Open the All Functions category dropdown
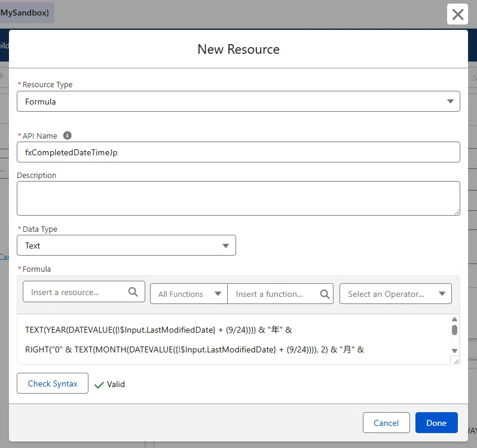The height and width of the screenshot is (448, 477). [x=189, y=294]
